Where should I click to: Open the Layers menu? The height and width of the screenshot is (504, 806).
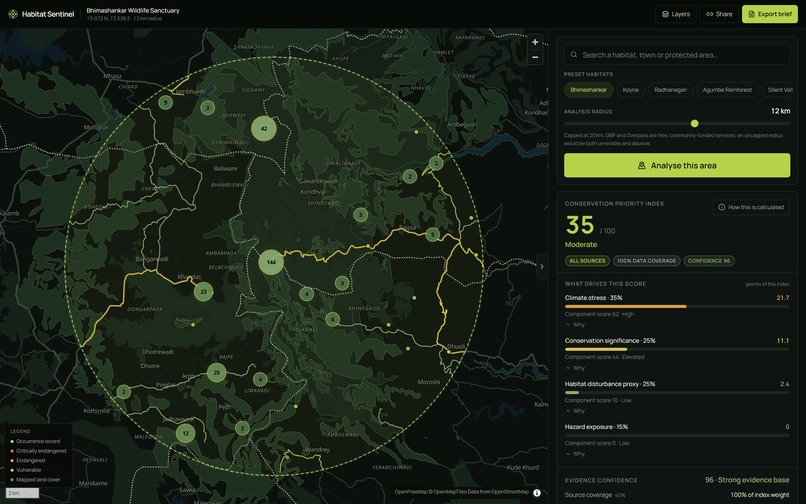tap(675, 14)
